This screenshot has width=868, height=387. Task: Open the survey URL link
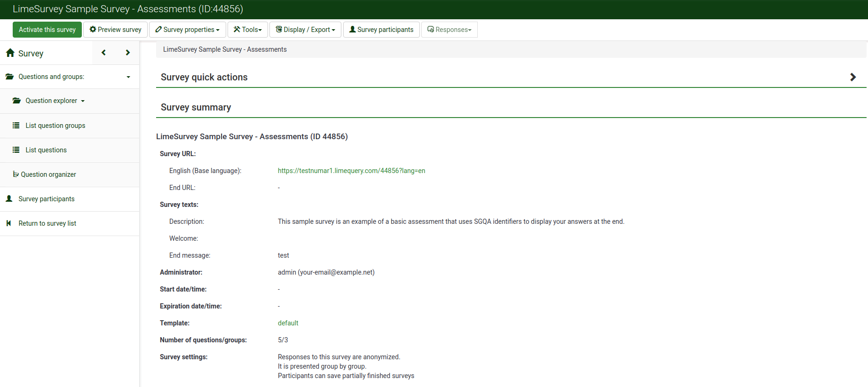pos(351,171)
